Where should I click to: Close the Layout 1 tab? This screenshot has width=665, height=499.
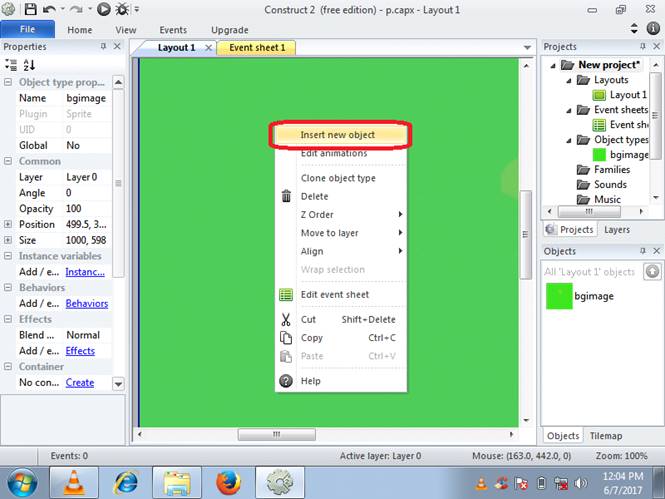pyautogui.click(x=208, y=47)
